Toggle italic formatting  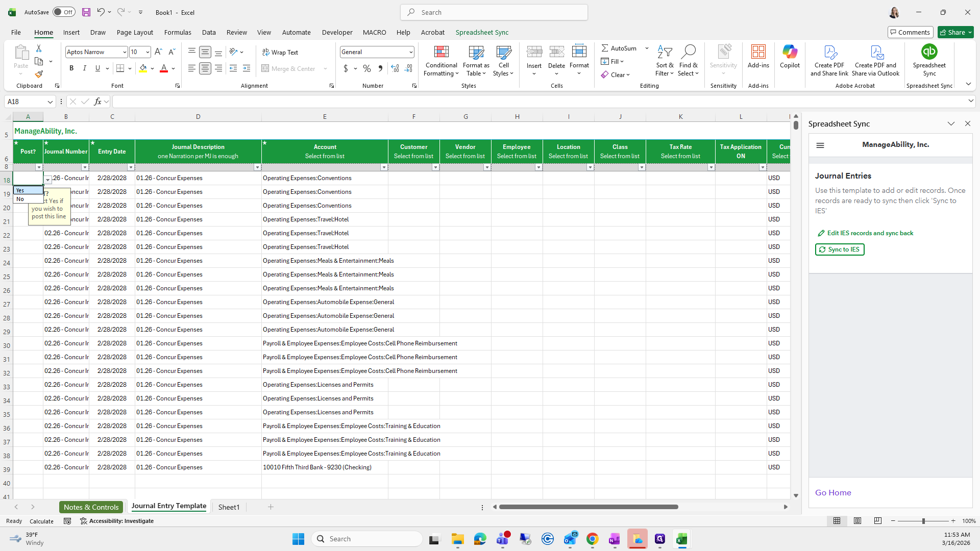pyautogui.click(x=84, y=68)
